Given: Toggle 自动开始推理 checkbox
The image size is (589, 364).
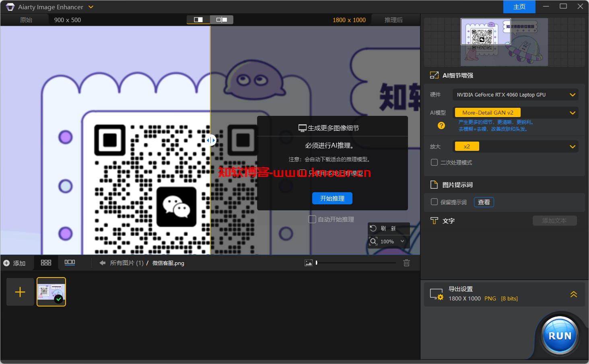Looking at the screenshot, I should 312,219.
